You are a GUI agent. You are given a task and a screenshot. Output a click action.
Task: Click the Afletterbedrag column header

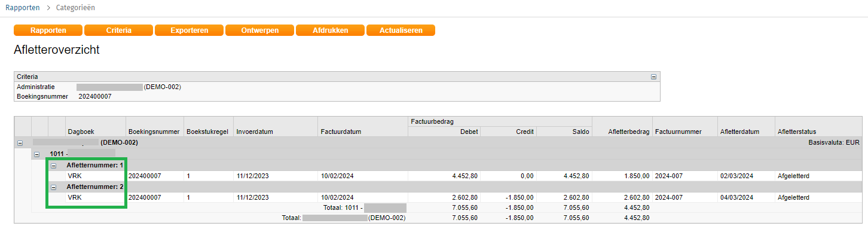click(x=629, y=132)
